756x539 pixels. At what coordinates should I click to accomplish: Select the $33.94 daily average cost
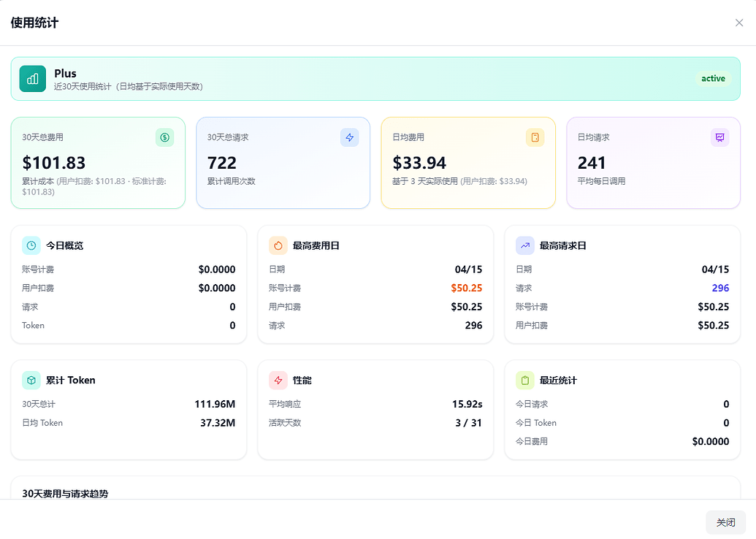pyautogui.click(x=419, y=163)
